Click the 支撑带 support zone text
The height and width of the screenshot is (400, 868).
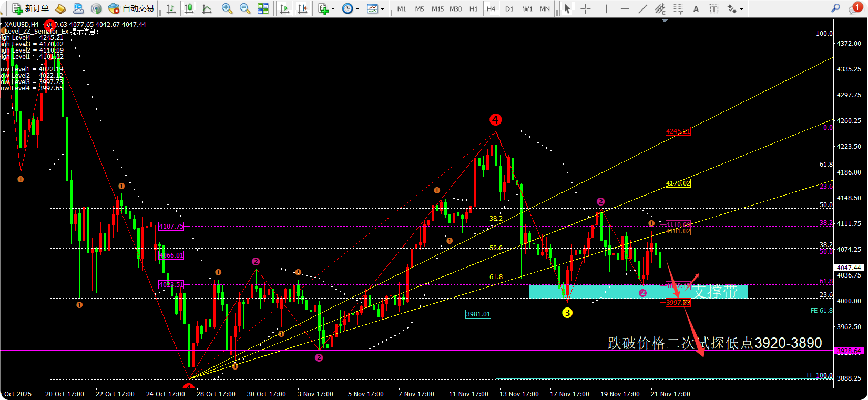(714, 292)
